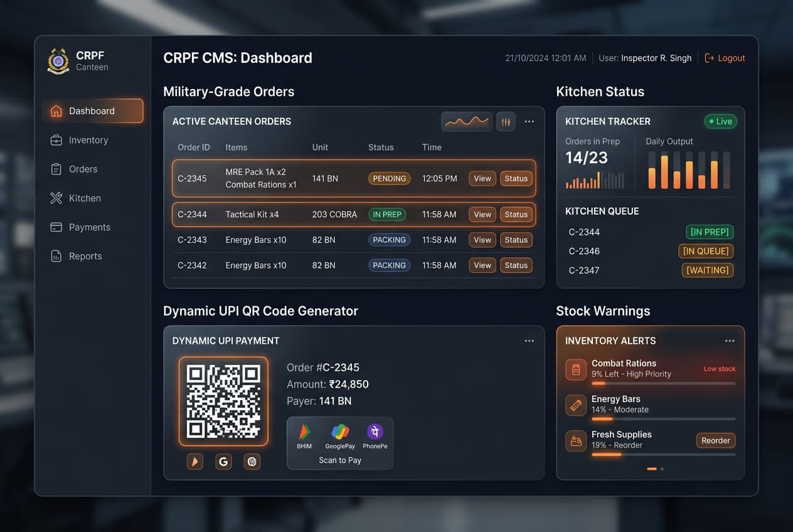This screenshot has width=793, height=532.
Task: View order C-2343
Action: [x=482, y=240]
